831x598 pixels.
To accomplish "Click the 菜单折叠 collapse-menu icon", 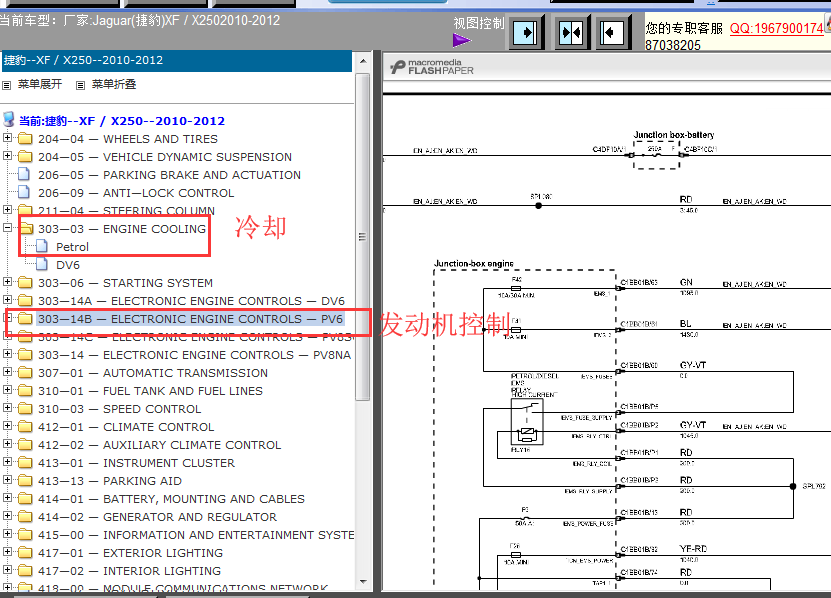I will point(80,85).
